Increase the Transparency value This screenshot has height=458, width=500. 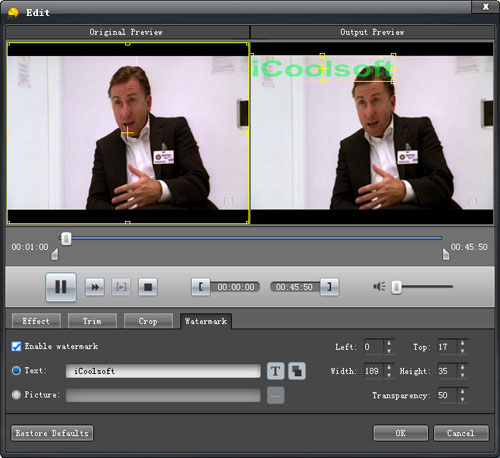click(462, 392)
